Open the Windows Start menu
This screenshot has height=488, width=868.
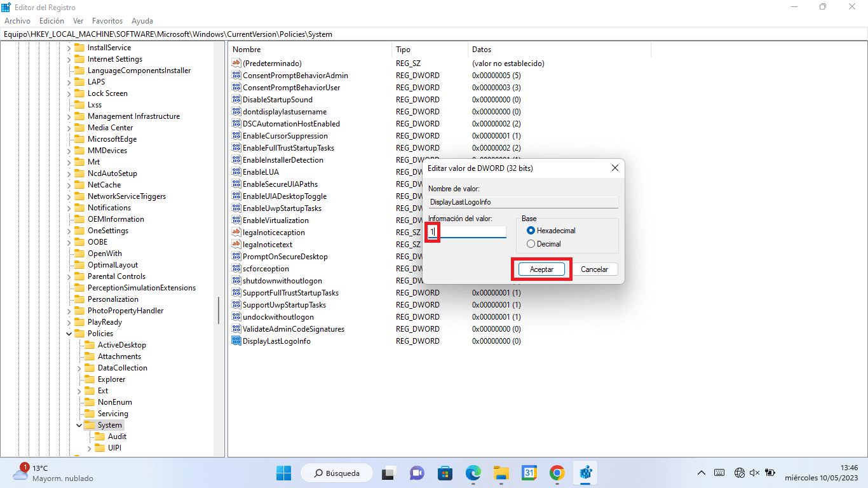coord(283,473)
